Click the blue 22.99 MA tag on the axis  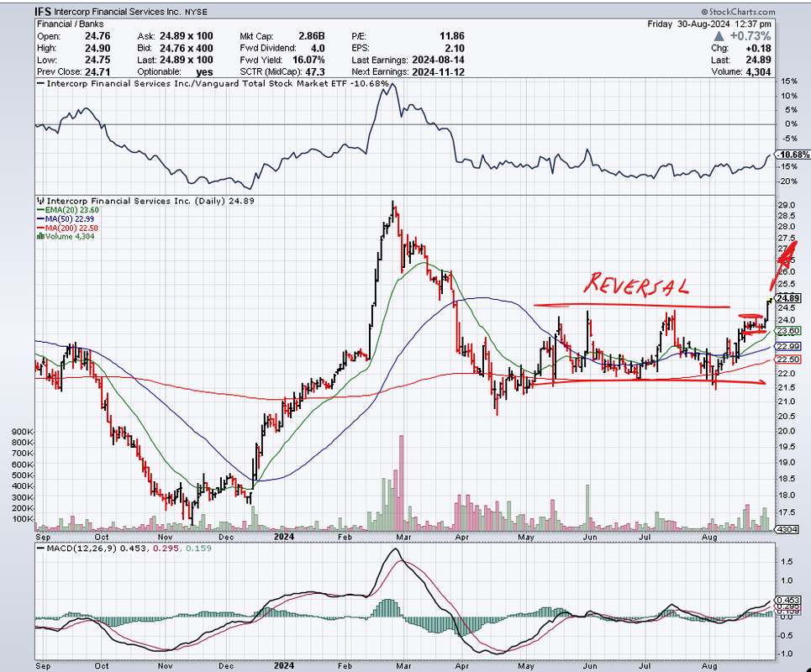[788, 346]
